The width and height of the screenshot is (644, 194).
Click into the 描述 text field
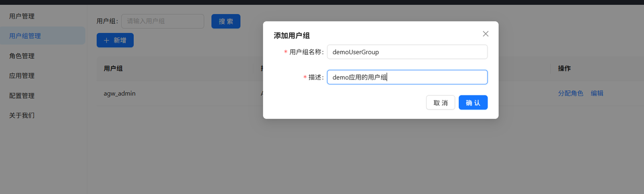[407, 77]
